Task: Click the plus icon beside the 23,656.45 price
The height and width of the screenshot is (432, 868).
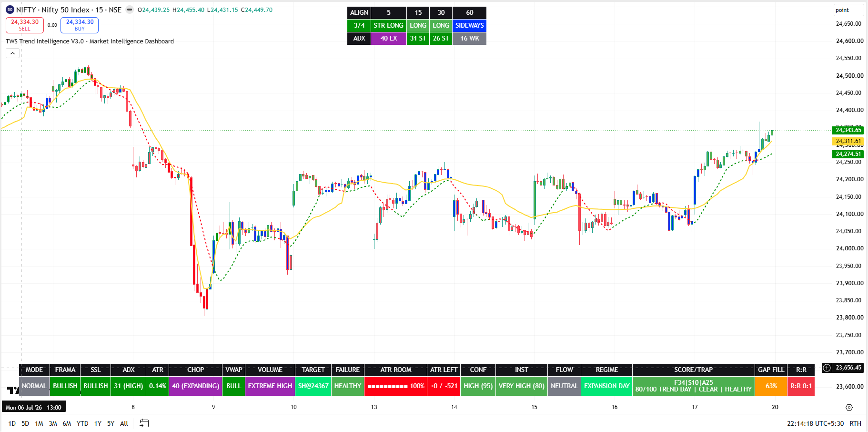Action: pyautogui.click(x=827, y=368)
